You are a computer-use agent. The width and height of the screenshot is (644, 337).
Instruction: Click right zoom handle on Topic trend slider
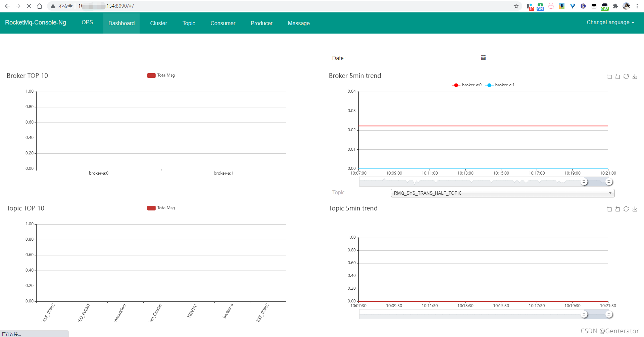(x=609, y=315)
